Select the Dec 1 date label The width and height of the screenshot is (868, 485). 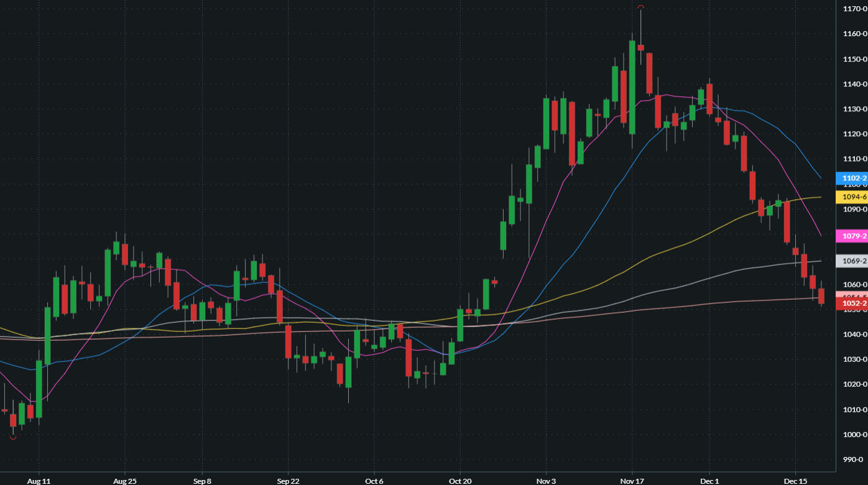pyautogui.click(x=709, y=481)
